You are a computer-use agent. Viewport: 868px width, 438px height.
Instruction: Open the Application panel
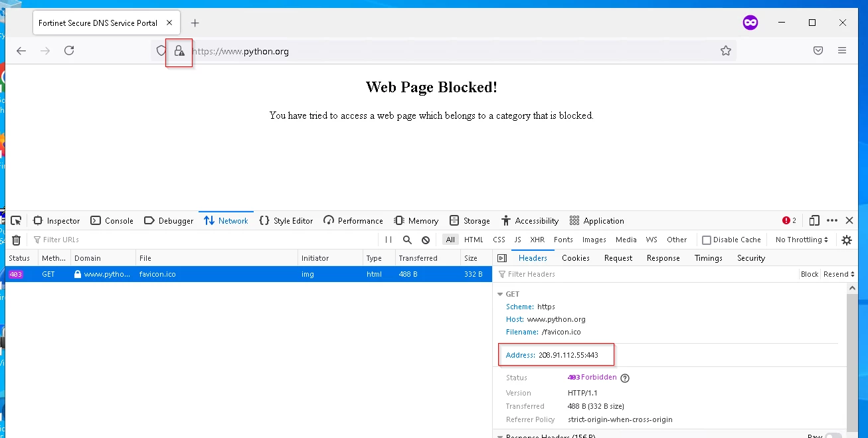(596, 221)
